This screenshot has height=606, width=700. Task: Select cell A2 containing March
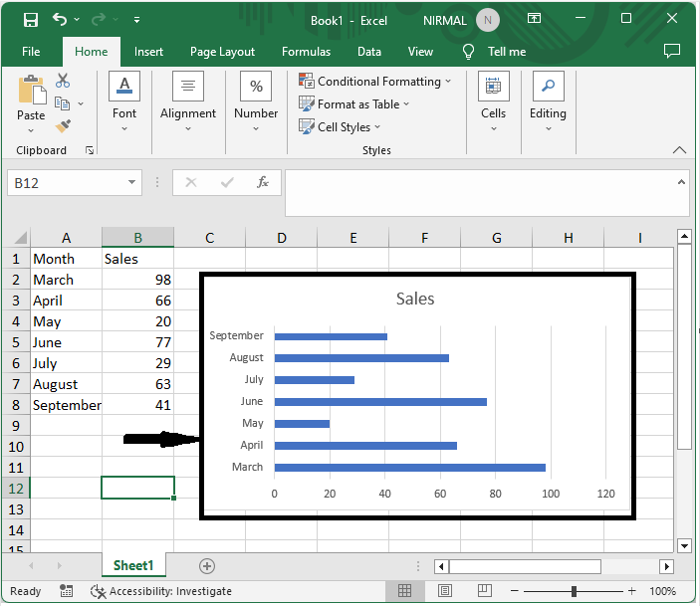[x=66, y=280]
